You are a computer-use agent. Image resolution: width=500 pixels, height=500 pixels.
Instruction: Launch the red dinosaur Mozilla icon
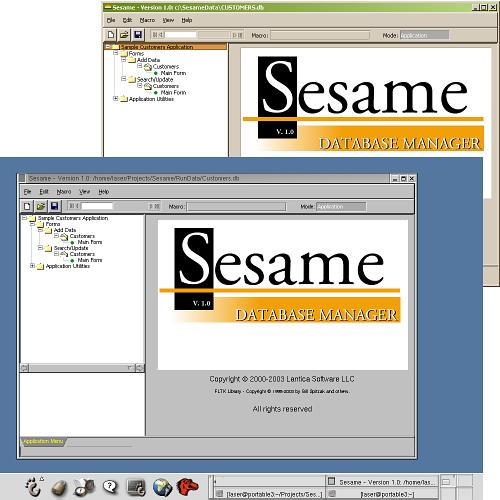click(188, 487)
